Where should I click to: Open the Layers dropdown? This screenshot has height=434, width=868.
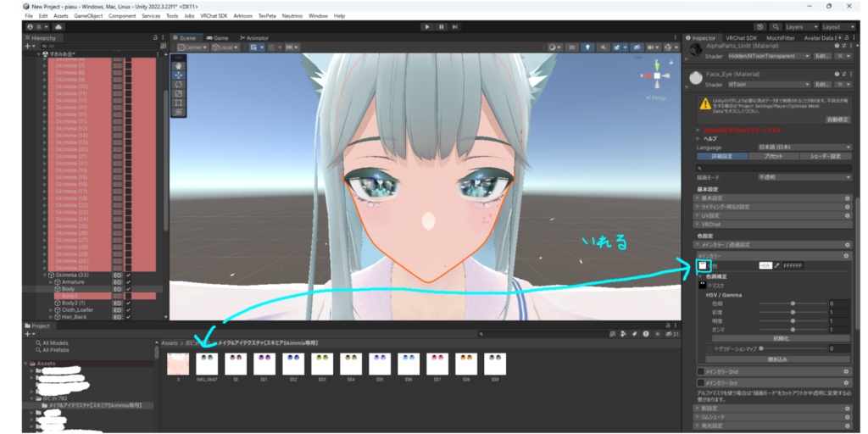click(x=801, y=26)
